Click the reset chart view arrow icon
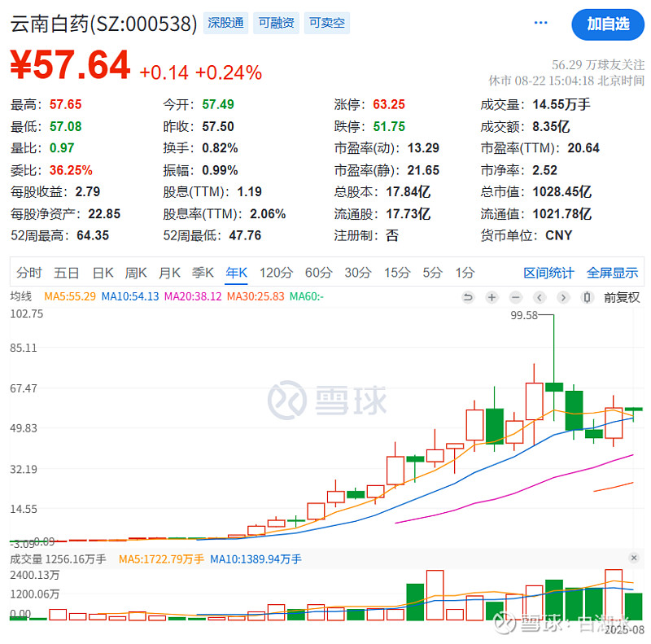 [x=468, y=297]
